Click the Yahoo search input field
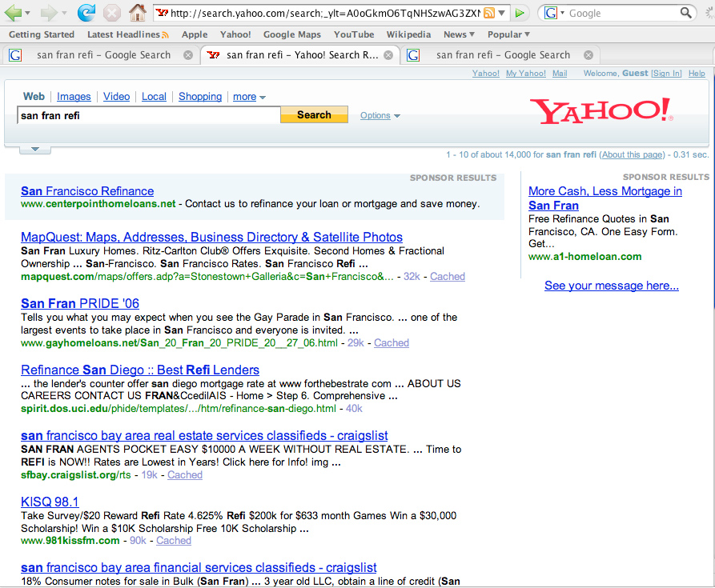Image resolution: width=715 pixels, height=588 pixels. [149, 115]
